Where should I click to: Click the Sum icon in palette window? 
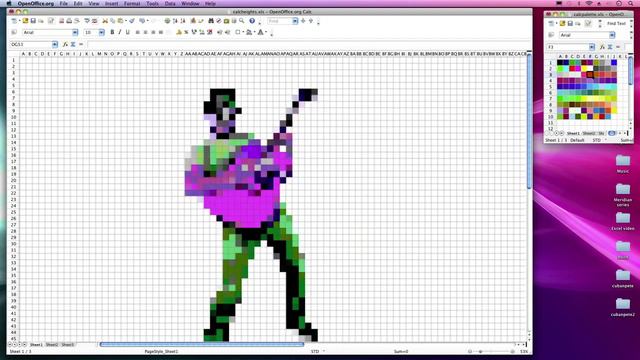[610, 47]
